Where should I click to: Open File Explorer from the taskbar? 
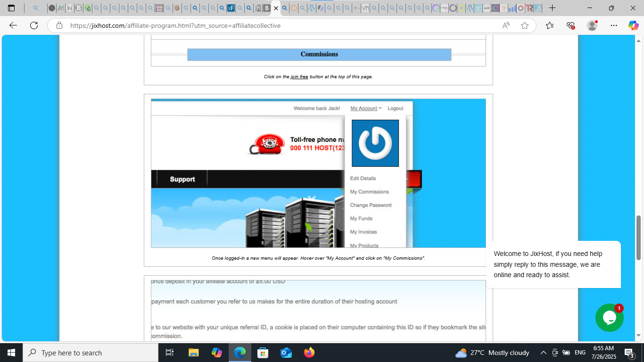coord(194,353)
